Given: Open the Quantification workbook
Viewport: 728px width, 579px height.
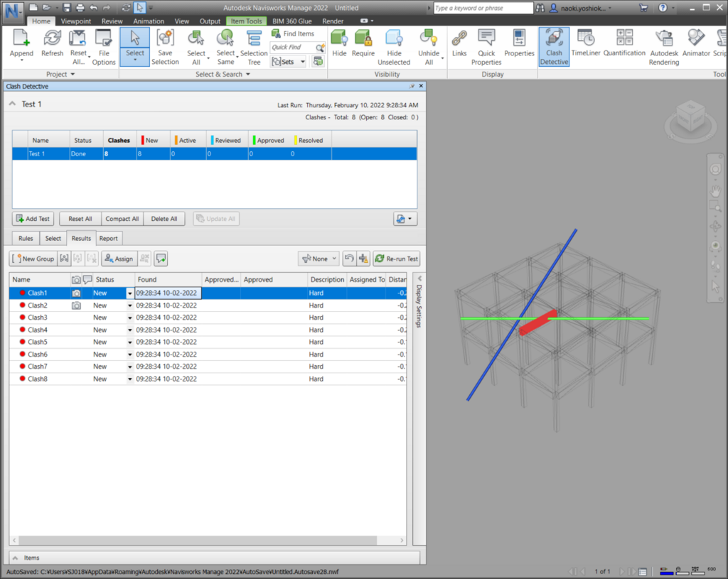Looking at the screenshot, I should pyautogui.click(x=624, y=43).
